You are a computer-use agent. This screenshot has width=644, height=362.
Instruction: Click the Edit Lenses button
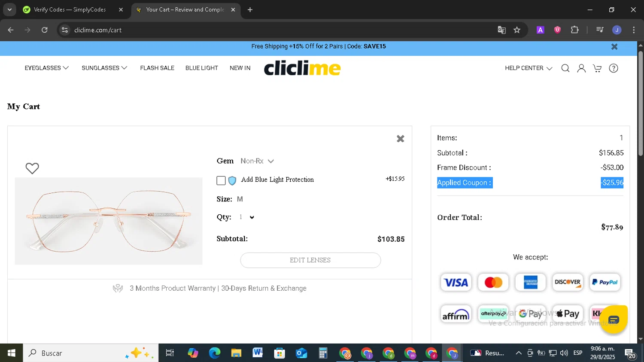point(310,260)
